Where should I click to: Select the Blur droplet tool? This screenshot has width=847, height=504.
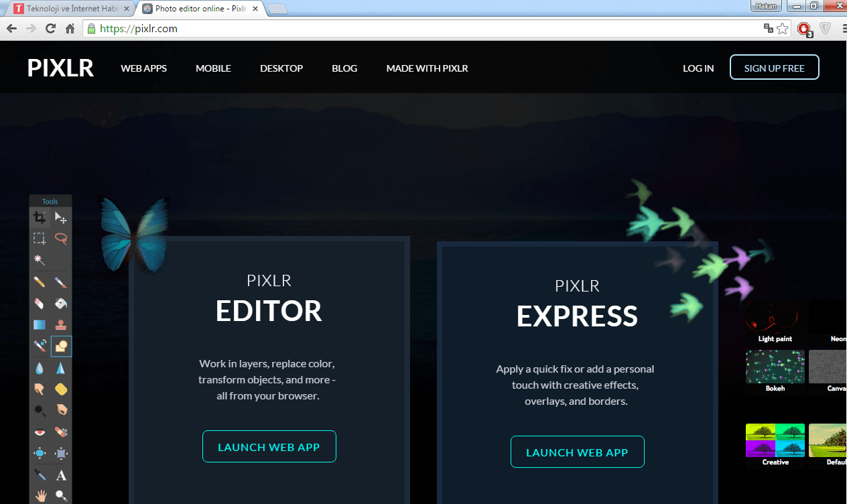pos(40,368)
